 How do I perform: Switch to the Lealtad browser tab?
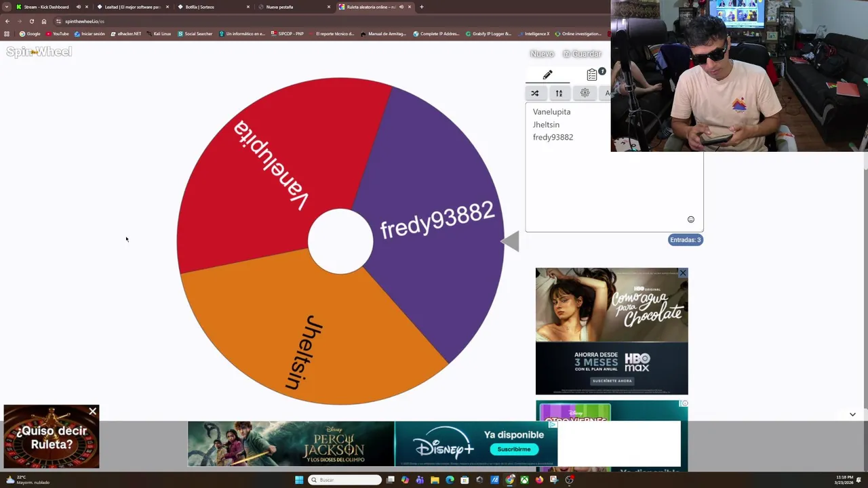click(x=132, y=7)
